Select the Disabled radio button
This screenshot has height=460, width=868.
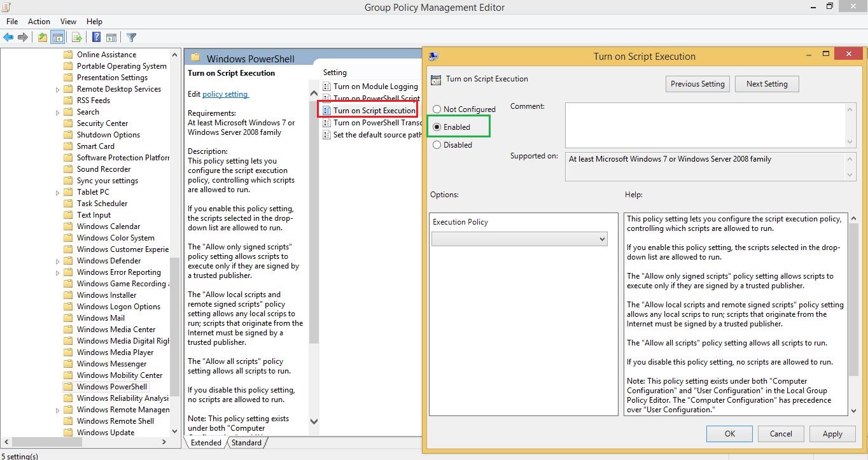pos(437,145)
